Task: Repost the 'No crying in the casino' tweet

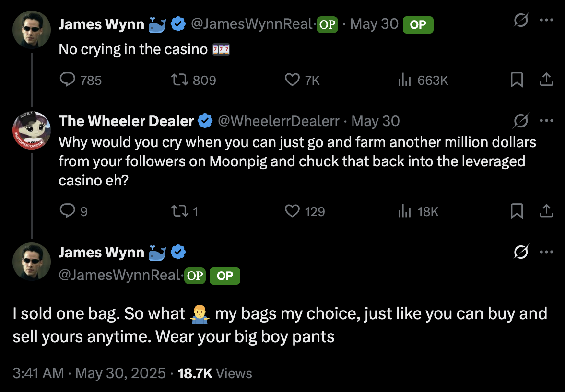Action: click(179, 80)
